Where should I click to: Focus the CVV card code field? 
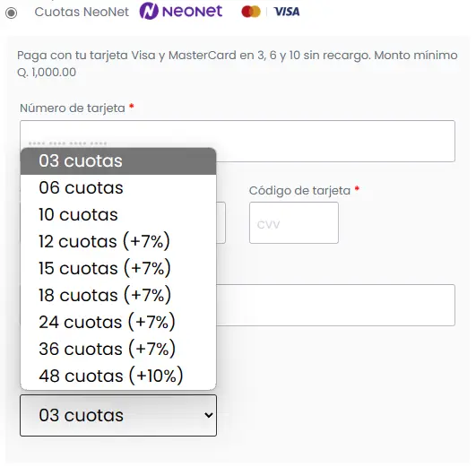pos(294,222)
